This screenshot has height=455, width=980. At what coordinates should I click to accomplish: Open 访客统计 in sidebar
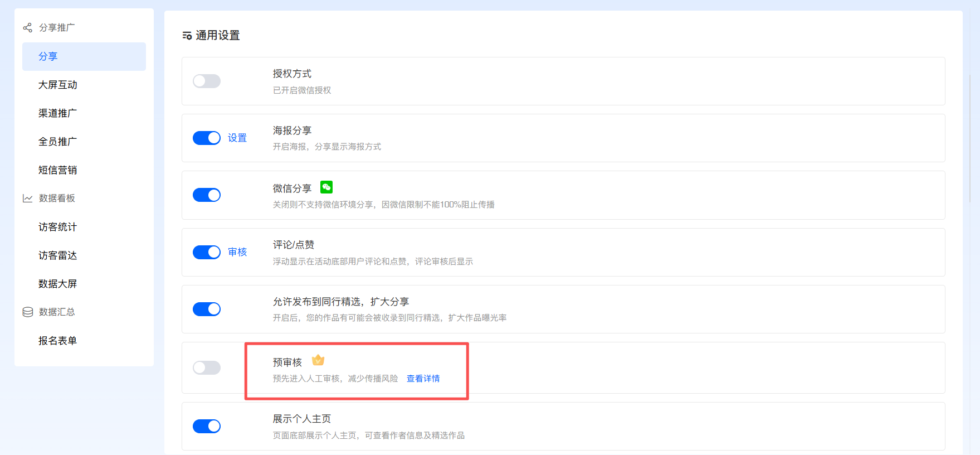pyautogui.click(x=58, y=227)
